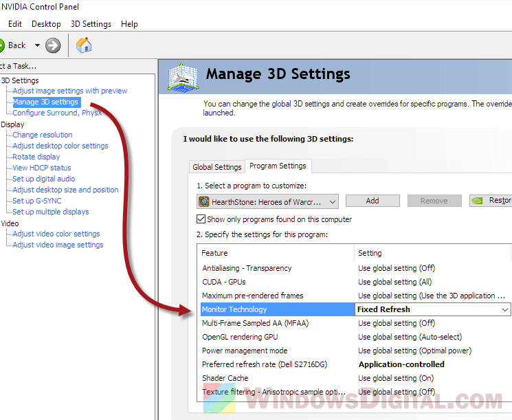
Task: Open the Edit menu
Action: pyautogui.click(x=14, y=24)
